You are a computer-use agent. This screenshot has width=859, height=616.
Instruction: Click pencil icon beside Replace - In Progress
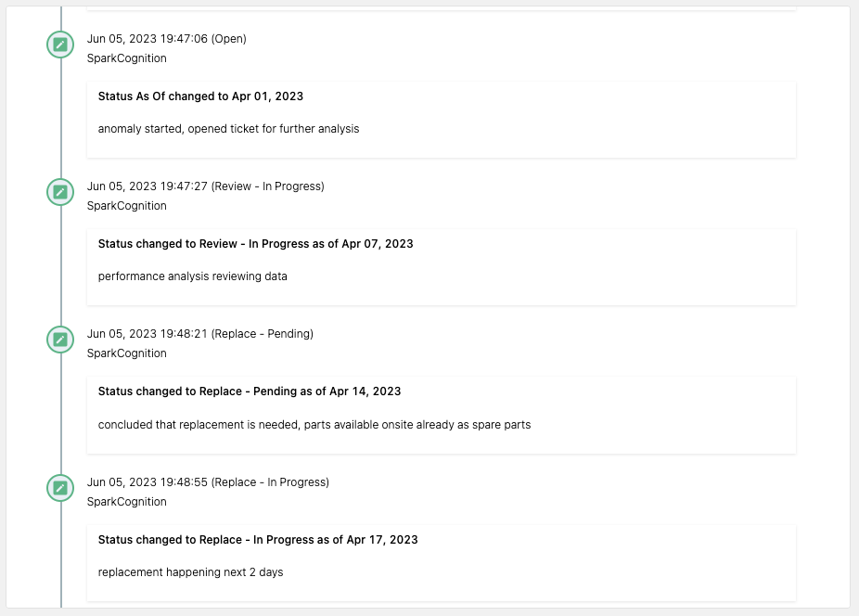click(60, 488)
